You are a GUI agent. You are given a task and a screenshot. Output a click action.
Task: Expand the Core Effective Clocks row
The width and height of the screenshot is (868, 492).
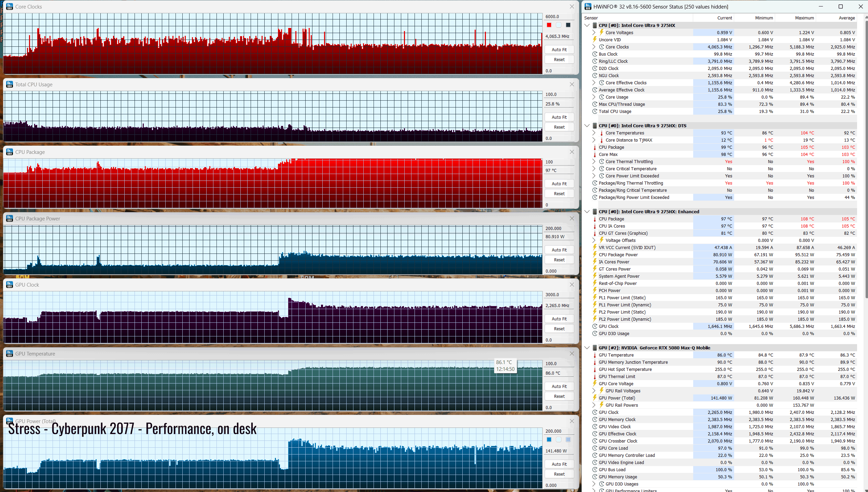[x=594, y=83]
